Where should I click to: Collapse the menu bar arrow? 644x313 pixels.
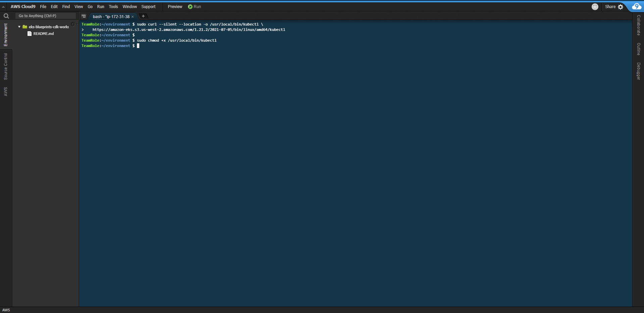point(3,7)
